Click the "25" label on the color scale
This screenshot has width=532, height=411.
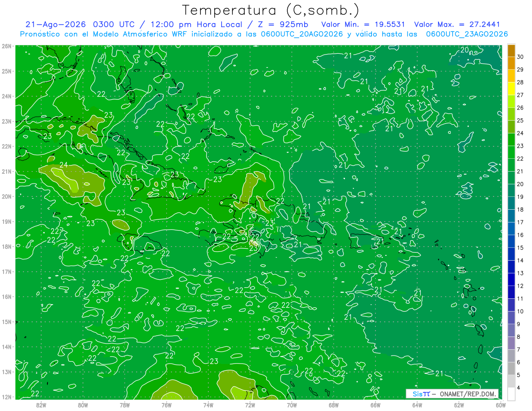pos(520,121)
